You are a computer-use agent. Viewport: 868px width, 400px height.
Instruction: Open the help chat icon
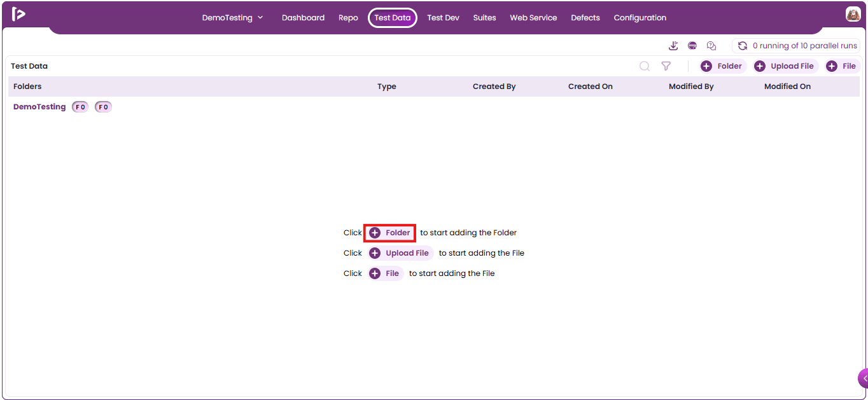711,46
